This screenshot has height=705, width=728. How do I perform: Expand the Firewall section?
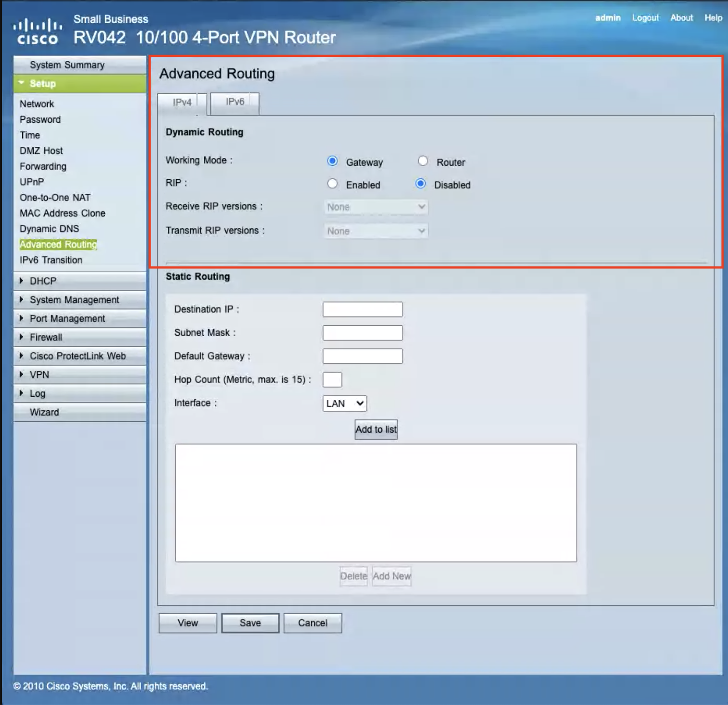pyautogui.click(x=80, y=337)
